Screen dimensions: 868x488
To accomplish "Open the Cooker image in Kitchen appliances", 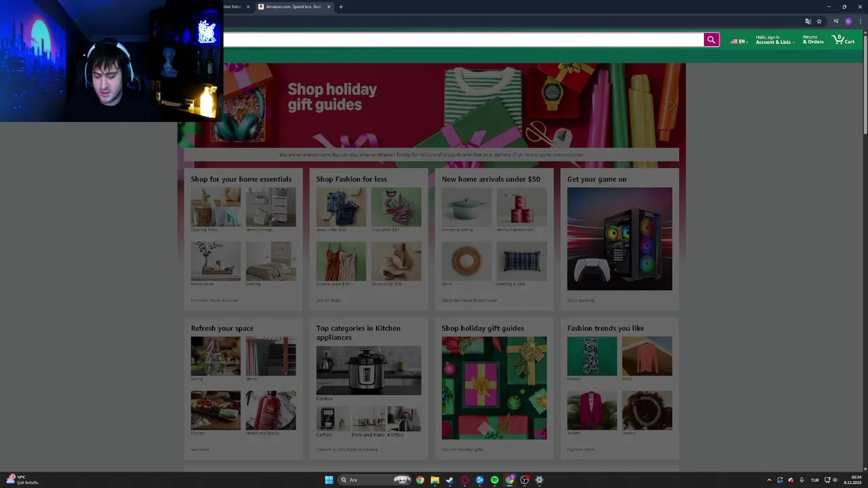I will coord(368,371).
